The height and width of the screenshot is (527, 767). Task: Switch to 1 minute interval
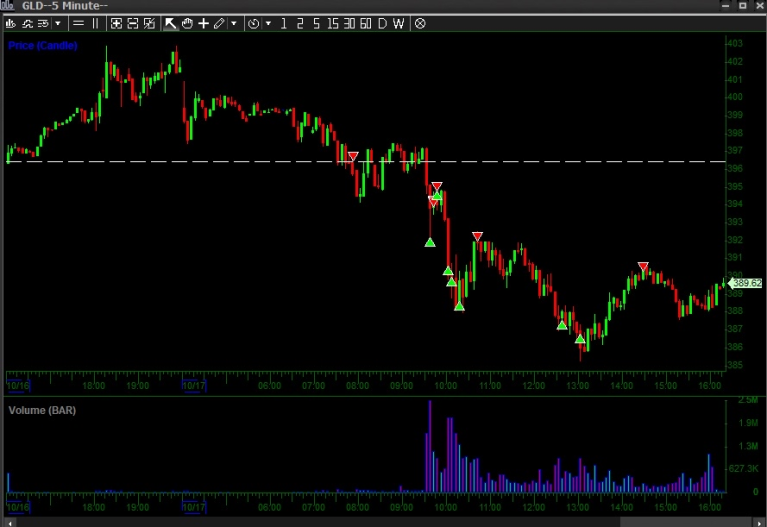click(x=284, y=23)
